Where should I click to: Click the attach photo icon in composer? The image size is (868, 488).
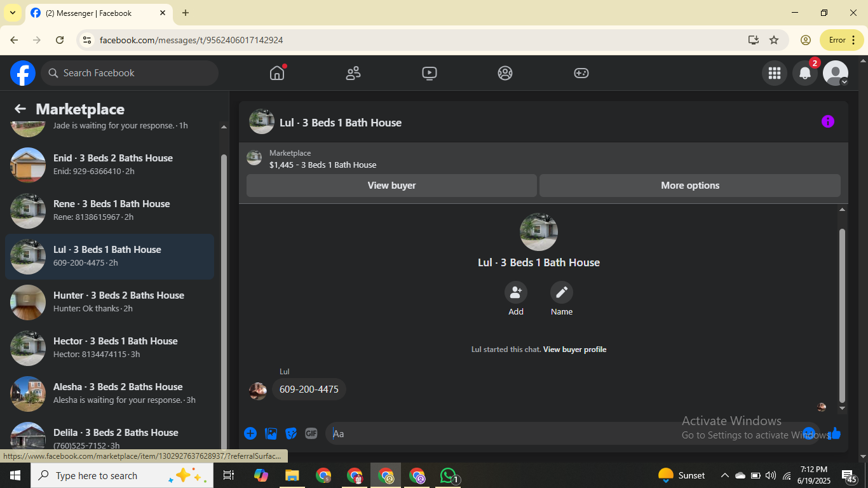271,433
